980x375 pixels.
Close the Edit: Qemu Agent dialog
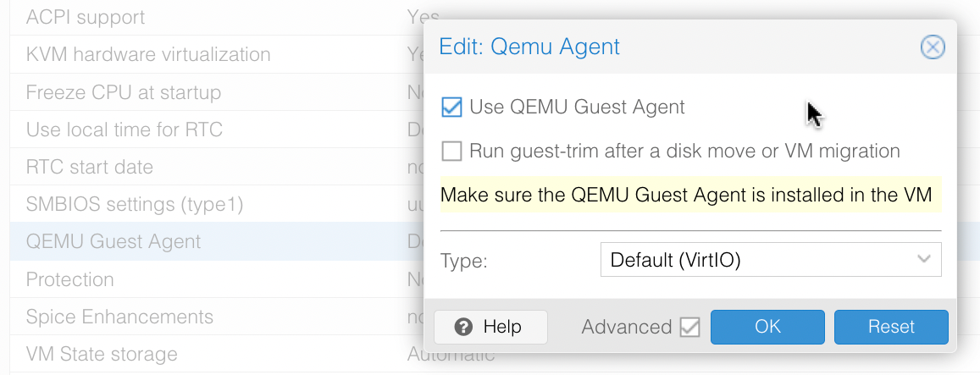[933, 47]
